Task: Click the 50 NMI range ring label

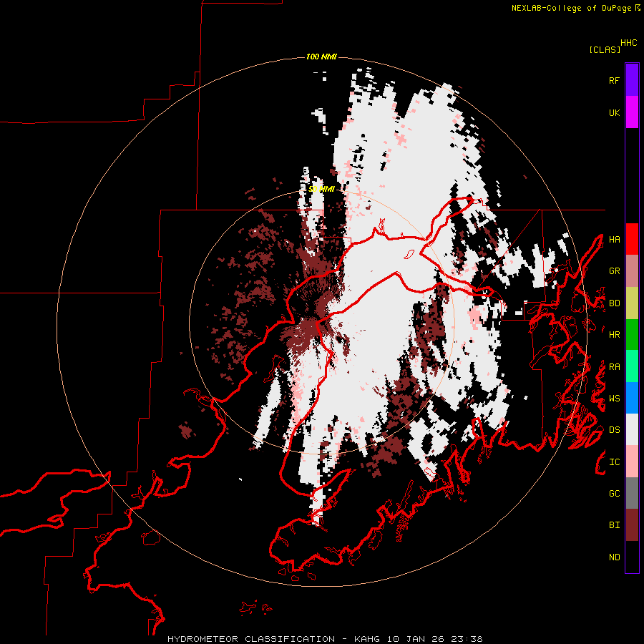Action: (x=321, y=189)
